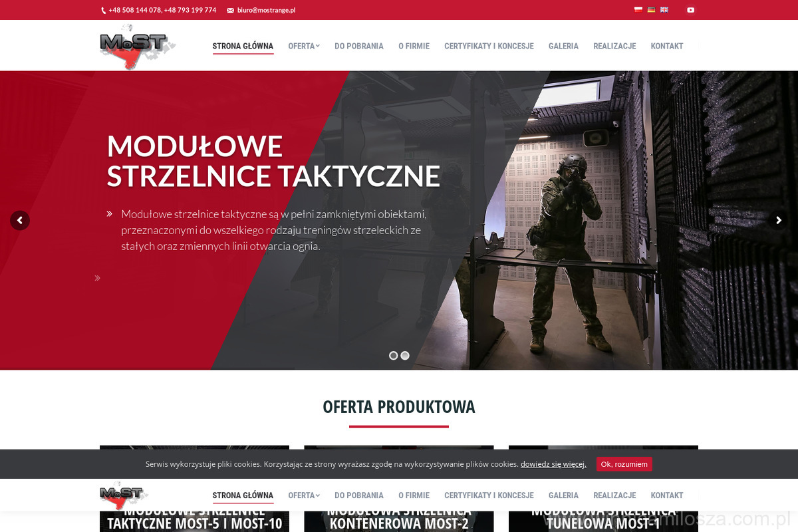
Task: Select the second slider pagination dot
Action: click(x=405, y=356)
